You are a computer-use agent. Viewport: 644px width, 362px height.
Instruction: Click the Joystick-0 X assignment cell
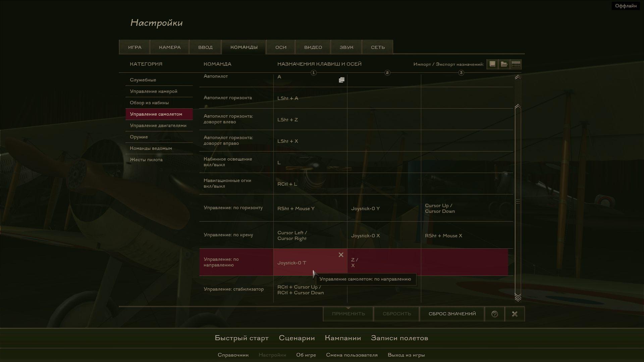click(384, 235)
